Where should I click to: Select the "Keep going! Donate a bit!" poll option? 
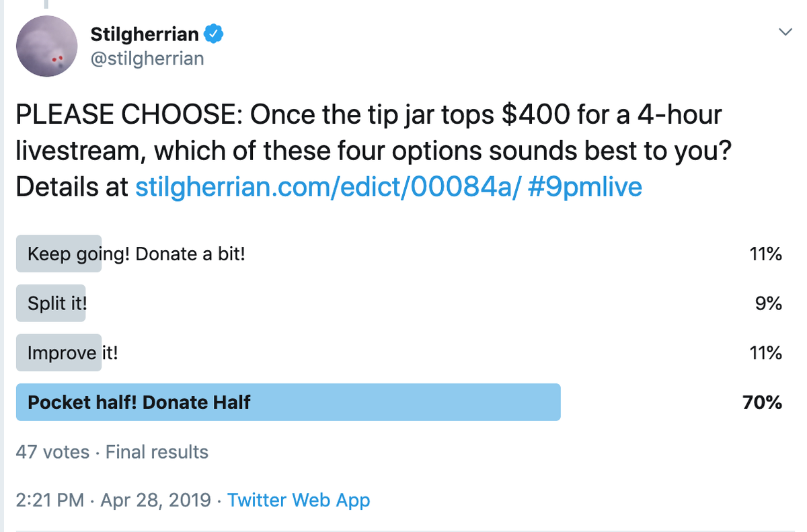point(136,254)
